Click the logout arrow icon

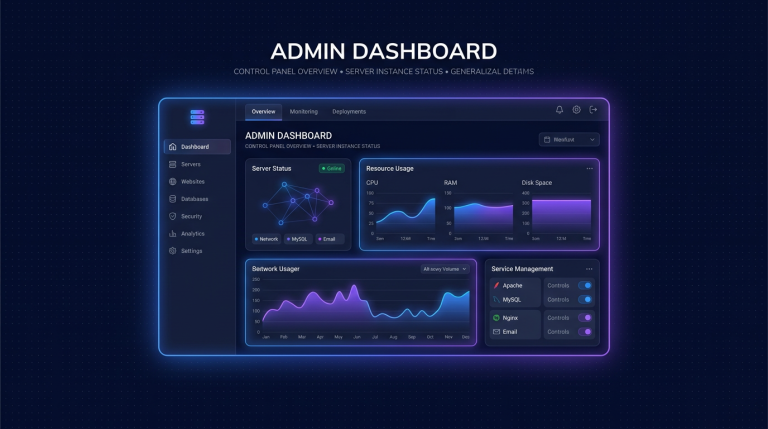[593, 110]
